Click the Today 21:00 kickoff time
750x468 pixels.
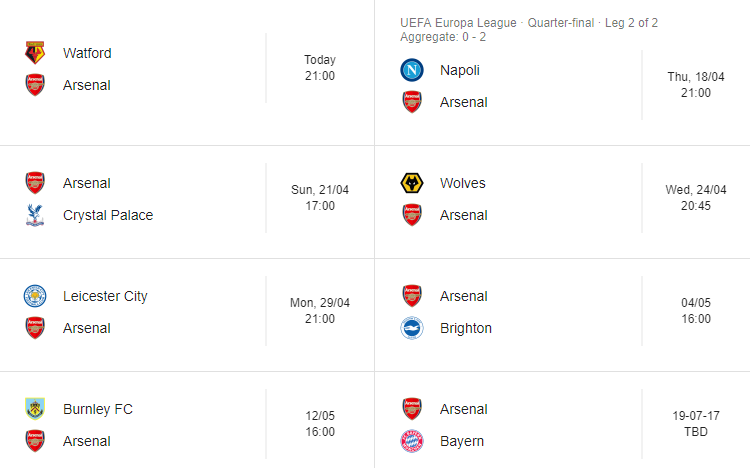(x=320, y=68)
